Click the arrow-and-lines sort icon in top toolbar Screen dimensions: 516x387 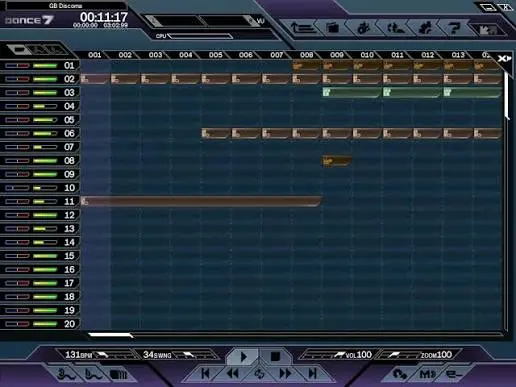coord(302,28)
